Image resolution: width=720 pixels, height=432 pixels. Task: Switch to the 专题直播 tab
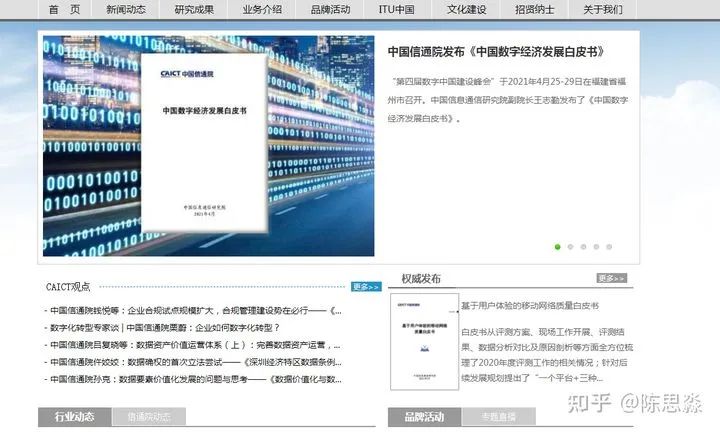click(x=499, y=417)
